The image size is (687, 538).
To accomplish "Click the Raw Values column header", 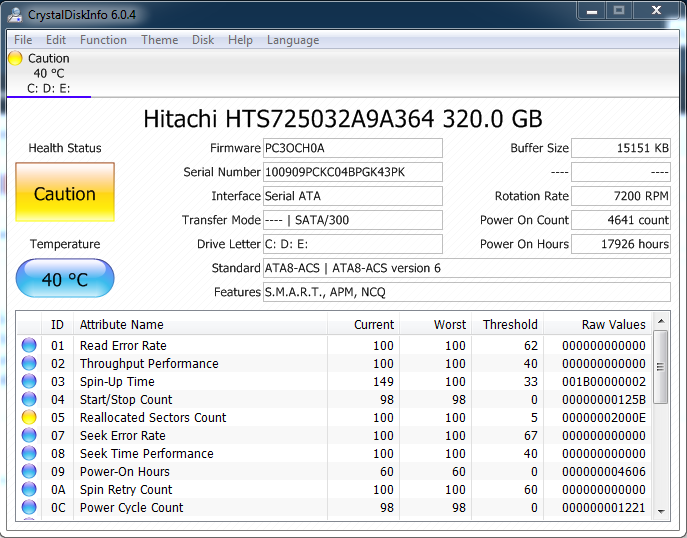I will pos(613,324).
